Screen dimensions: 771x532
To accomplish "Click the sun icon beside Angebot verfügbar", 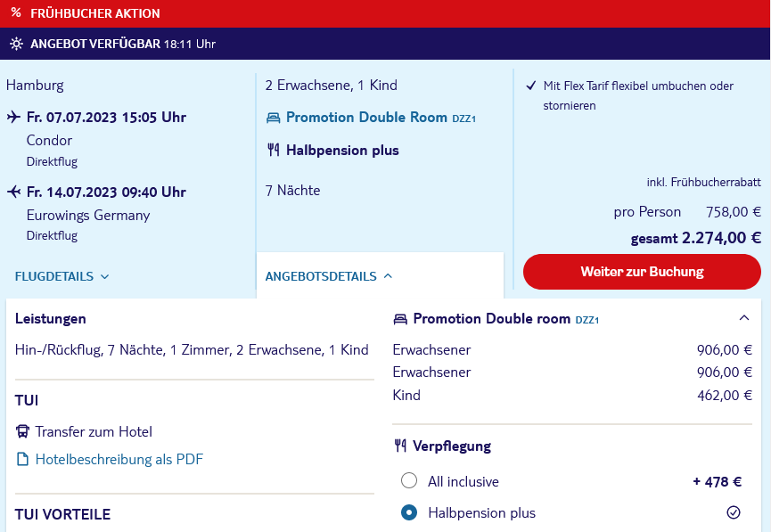I will [16, 44].
